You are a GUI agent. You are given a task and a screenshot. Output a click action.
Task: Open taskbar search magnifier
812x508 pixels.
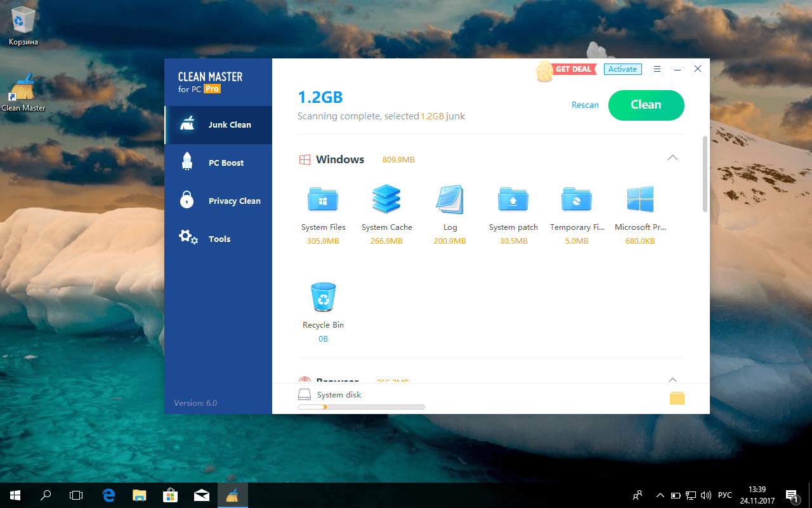(x=46, y=495)
